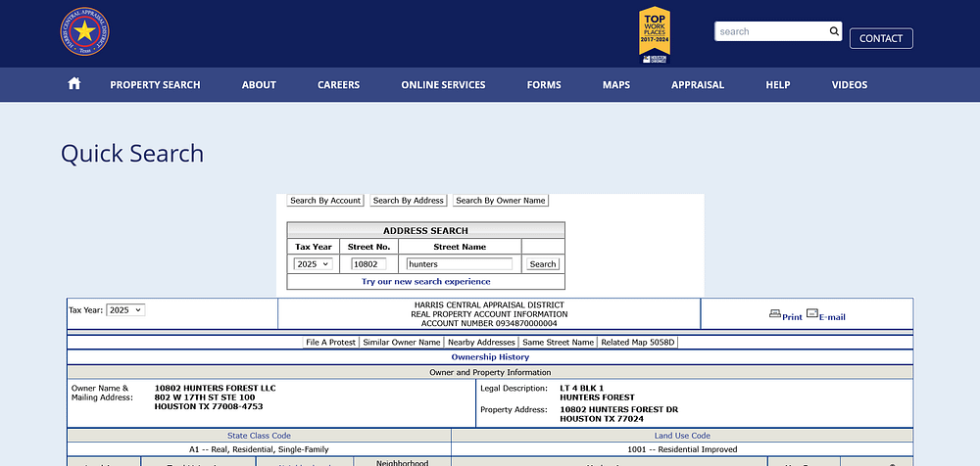Image resolution: width=980 pixels, height=466 pixels.
Task: Click mailing address 802 W 17TH ST STE 100
Action: (205, 397)
